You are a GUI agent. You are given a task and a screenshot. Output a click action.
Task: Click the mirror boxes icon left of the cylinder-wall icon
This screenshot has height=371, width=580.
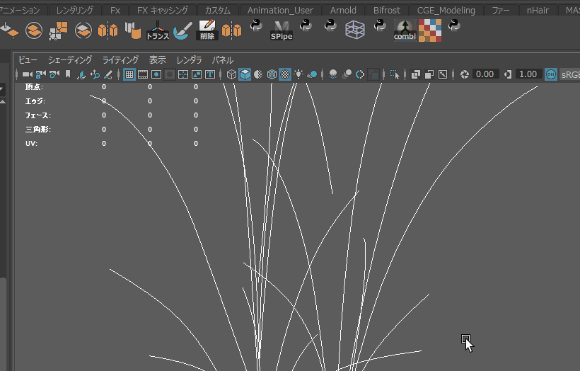click(108, 30)
